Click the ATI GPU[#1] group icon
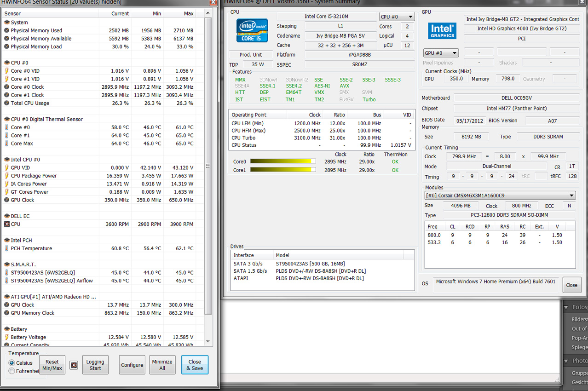The image size is (588, 391). pos(6,297)
